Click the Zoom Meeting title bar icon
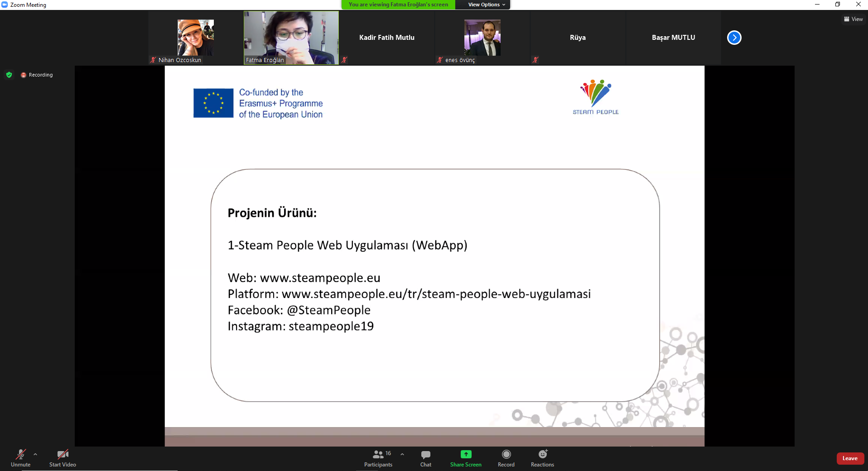Screen dimensions: 868x471 pyautogui.click(x=5, y=5)
